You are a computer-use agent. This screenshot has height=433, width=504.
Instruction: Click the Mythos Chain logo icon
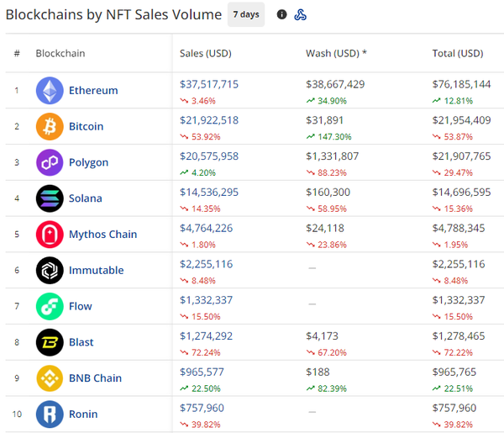[50, 235]
